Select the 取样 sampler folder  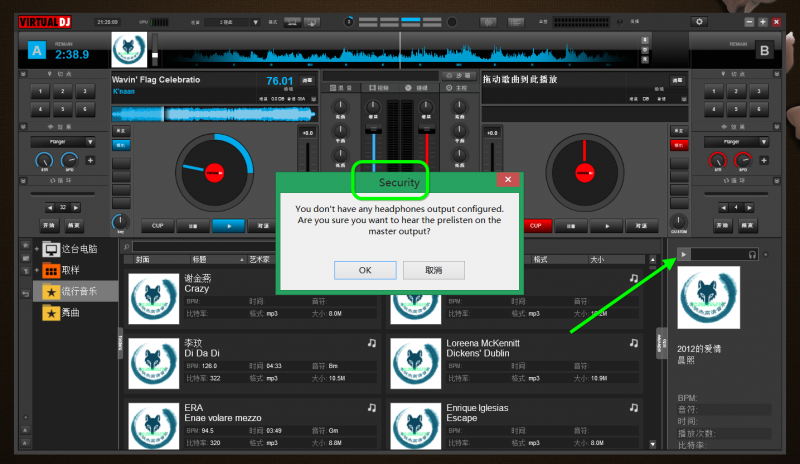[61, 270]
